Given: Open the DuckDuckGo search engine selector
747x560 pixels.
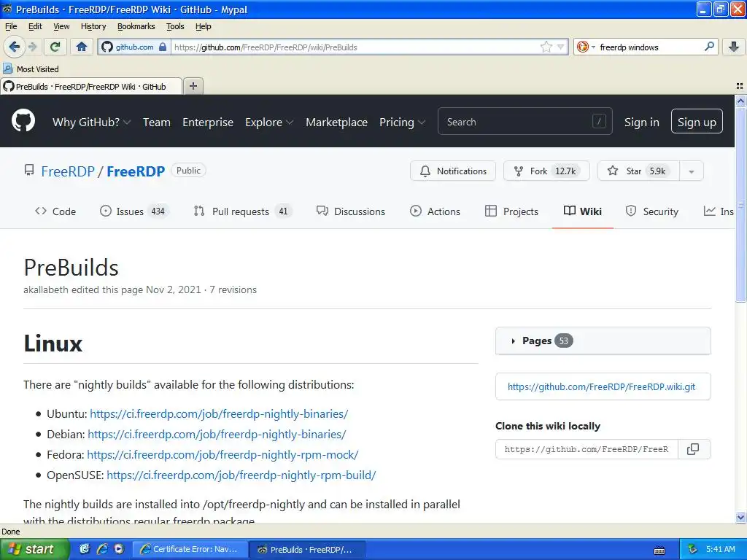Looking at the screenshot, I should [x=586, y=47].
